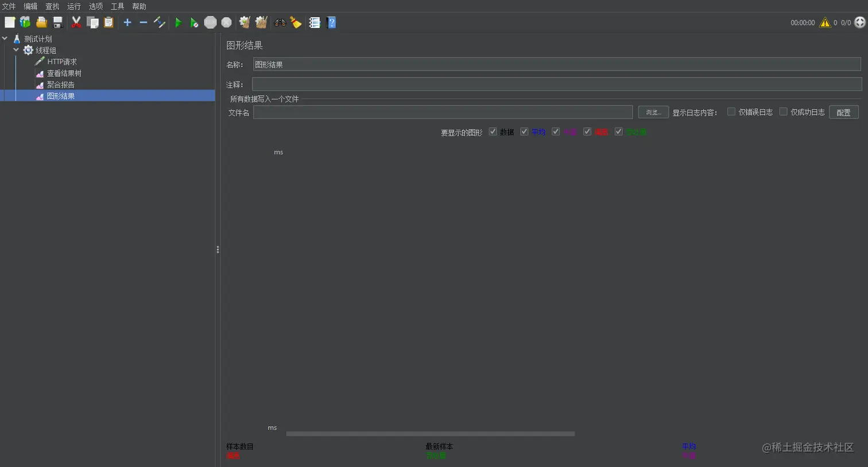Screen dimensions: 868x467
Task: Click the 00:00:00 elapsed timer
Action: (x=803, y=23)
